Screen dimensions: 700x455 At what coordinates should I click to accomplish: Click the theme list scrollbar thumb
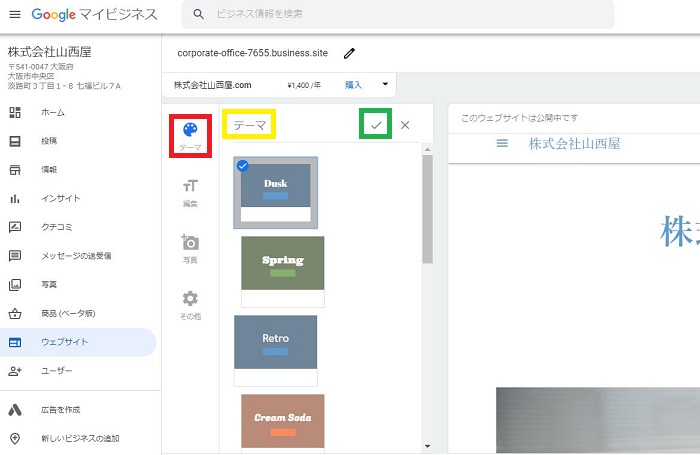427,209
